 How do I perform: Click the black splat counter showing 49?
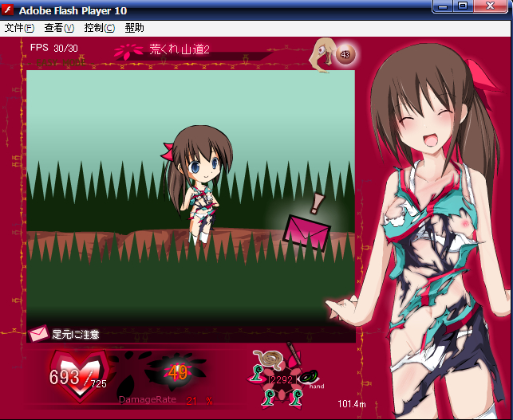tap(178, 372)
